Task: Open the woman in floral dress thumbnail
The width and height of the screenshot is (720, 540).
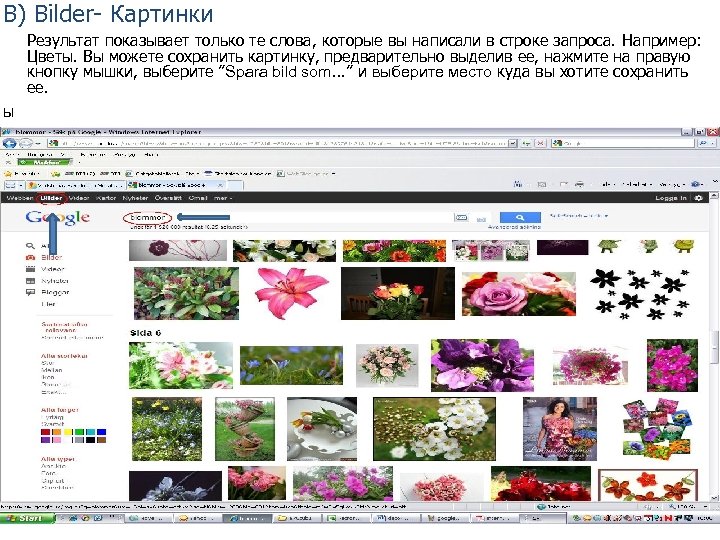Action: [x=560, y=429]
